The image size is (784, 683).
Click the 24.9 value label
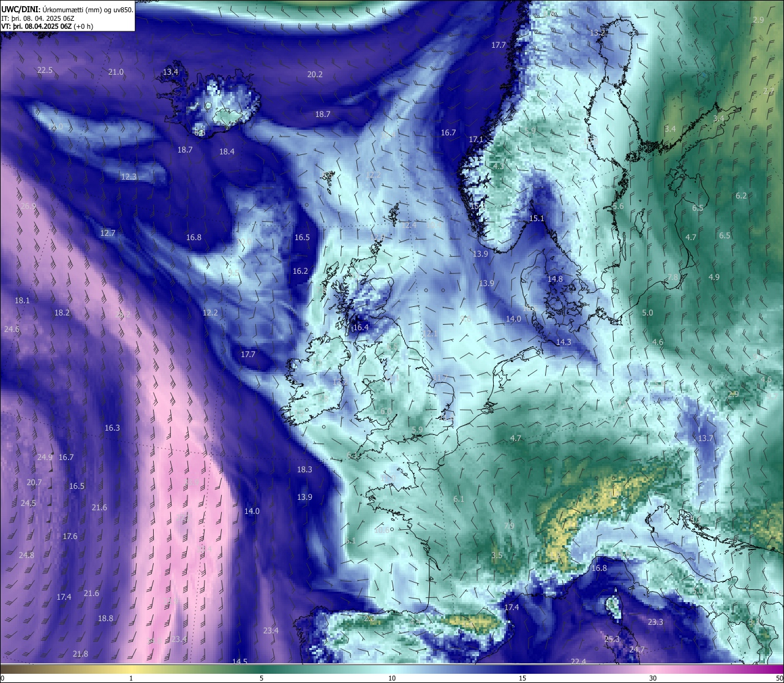click(x=45, y=458)
